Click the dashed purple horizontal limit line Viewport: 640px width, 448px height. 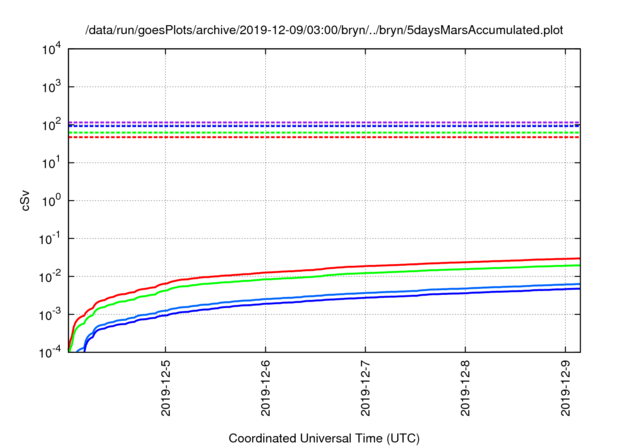click(x=320, y=122)
